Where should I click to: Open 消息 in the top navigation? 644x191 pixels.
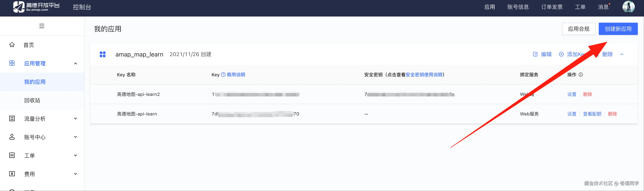pyautogui.click(x=603, y=7)
